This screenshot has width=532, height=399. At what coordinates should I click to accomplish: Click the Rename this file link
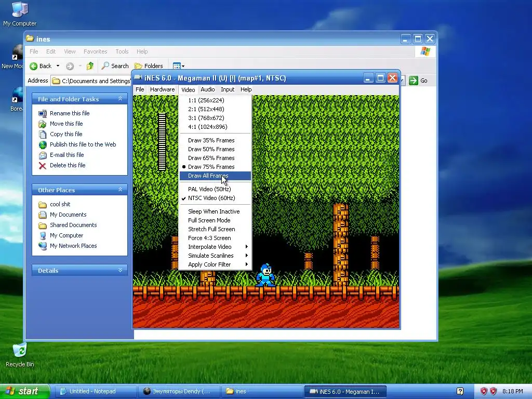[70, 113]
